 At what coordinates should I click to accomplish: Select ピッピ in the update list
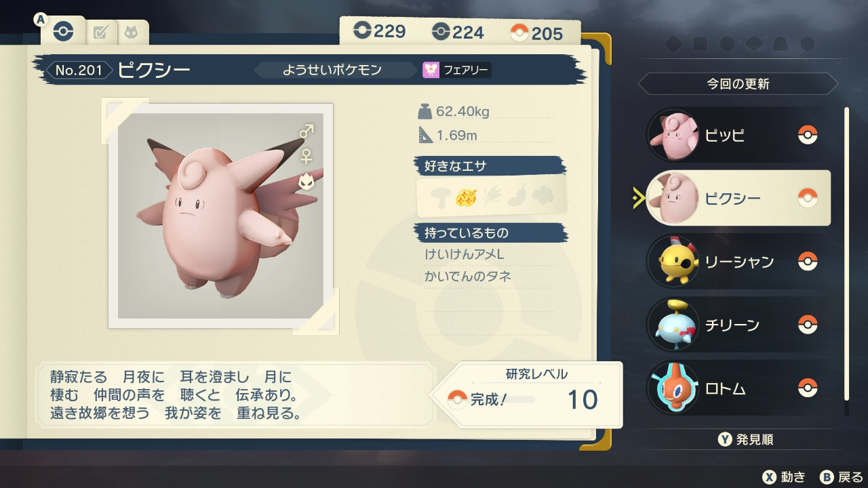[737, 135]
